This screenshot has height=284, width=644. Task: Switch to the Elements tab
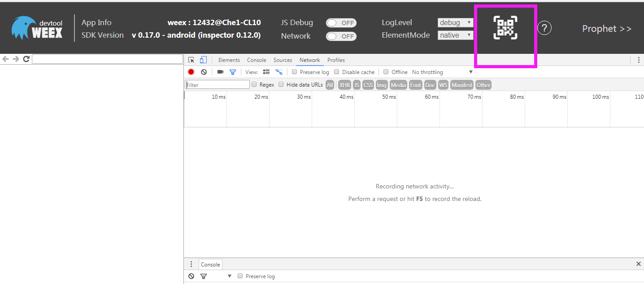[x=229, y=60]
